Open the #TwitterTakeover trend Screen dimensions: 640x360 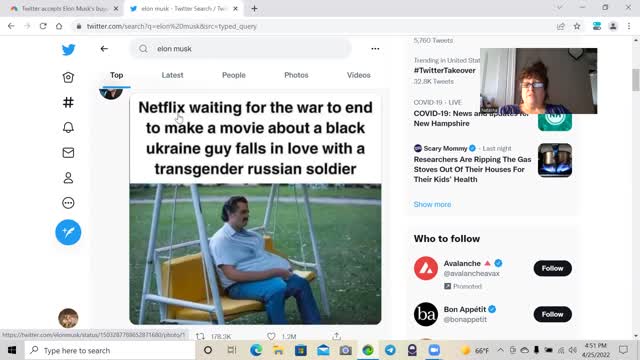(444, 70)
